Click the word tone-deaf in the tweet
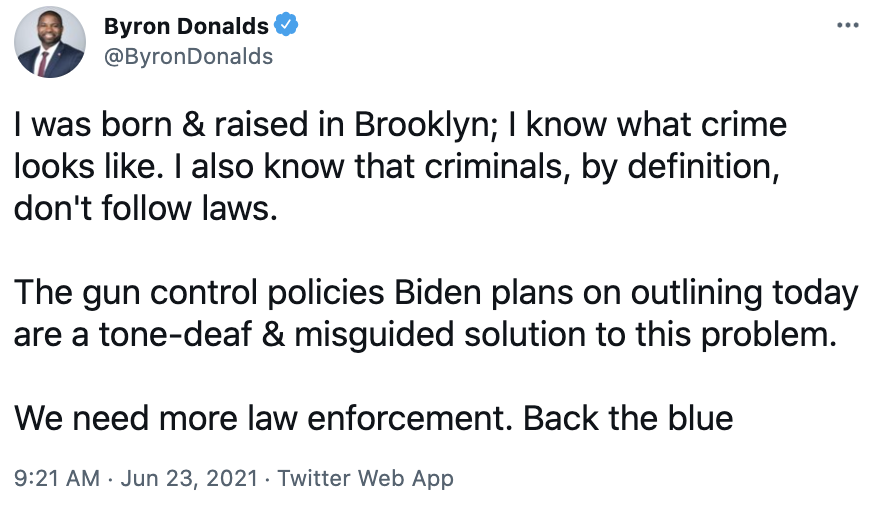The width and height of the screenshot is (878, 510). tap(175, 335)
